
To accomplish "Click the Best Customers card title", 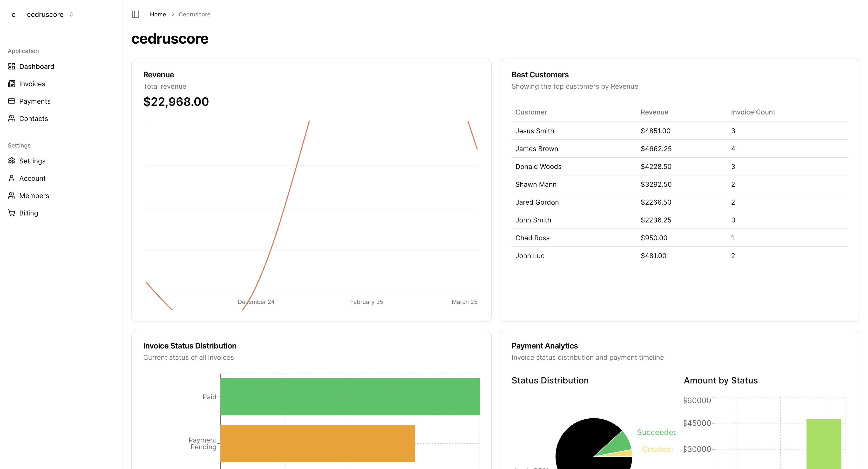I will [540, 75].
